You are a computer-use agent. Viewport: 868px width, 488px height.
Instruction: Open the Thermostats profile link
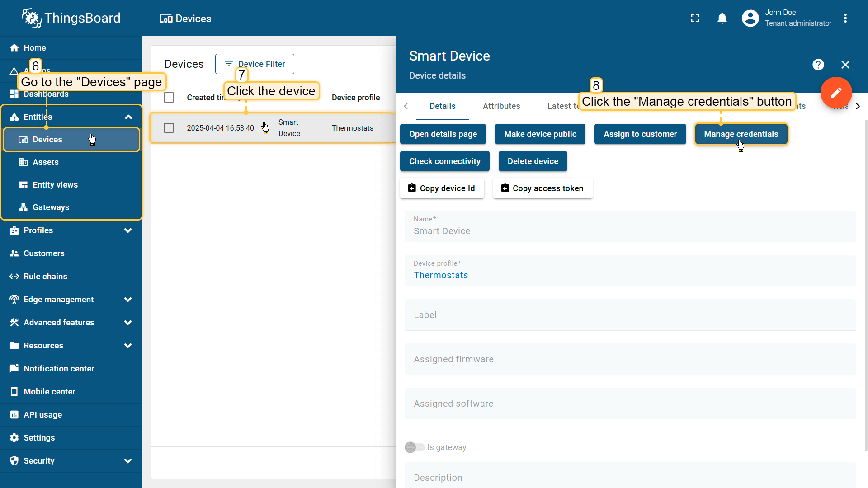point(440,275)
